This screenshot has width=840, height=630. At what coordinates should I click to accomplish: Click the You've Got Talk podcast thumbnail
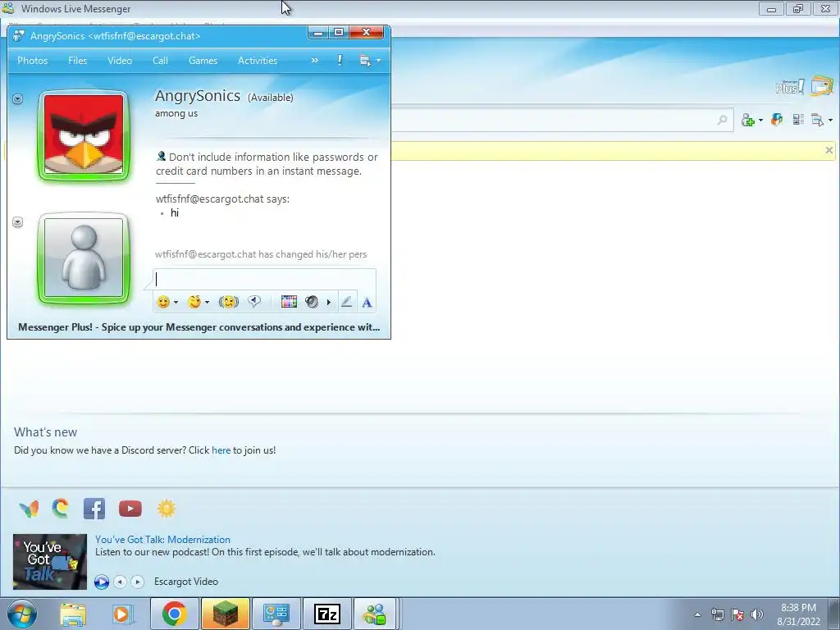coord(50,561)
